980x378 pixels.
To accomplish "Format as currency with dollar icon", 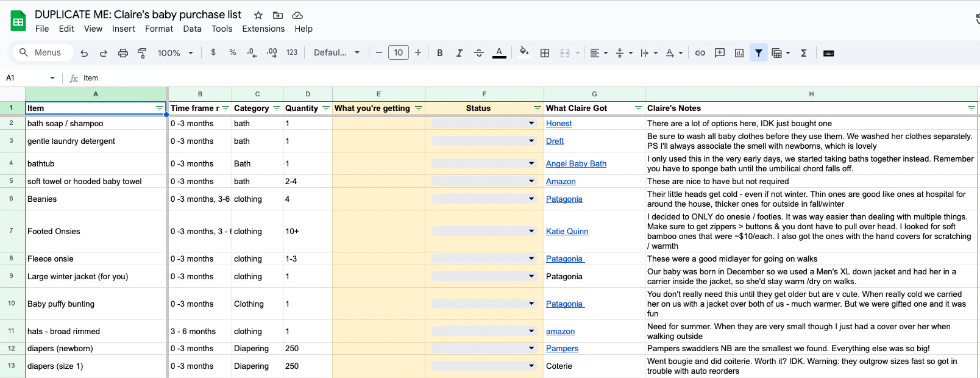I will (x=213, y=52).
